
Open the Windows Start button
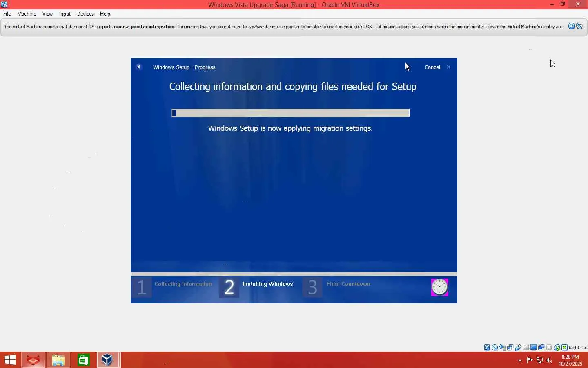(10, 360)
